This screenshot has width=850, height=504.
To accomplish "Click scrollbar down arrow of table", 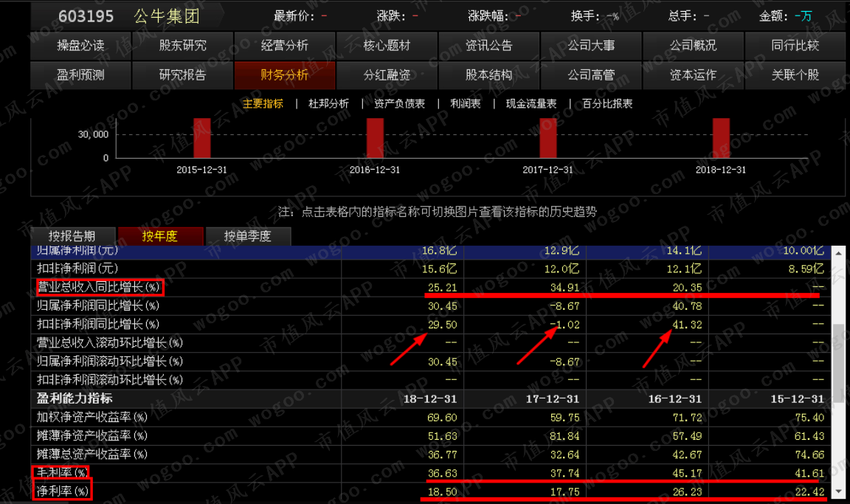I will [x=839, y=492].
